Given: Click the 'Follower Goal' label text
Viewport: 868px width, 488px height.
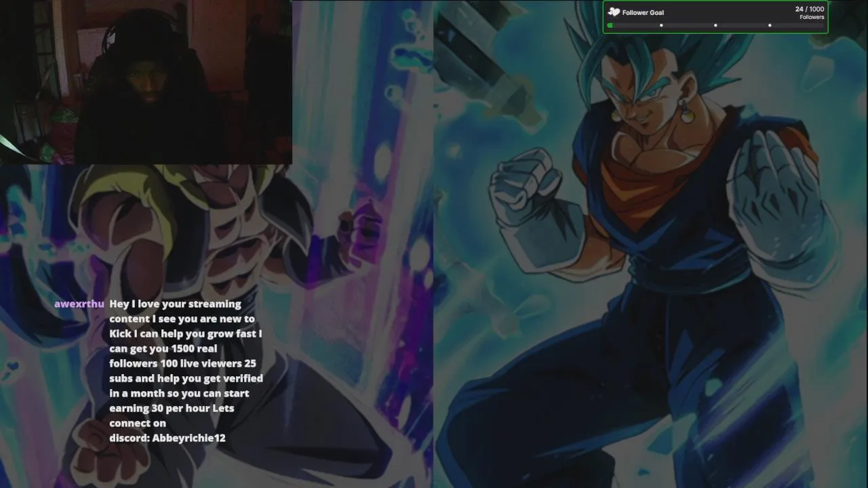Looking at the screenshot, I should pos(643,12).
